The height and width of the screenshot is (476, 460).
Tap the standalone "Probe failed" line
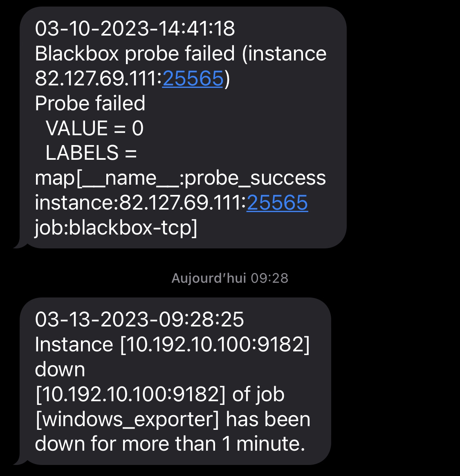click(x=90, y=103)
